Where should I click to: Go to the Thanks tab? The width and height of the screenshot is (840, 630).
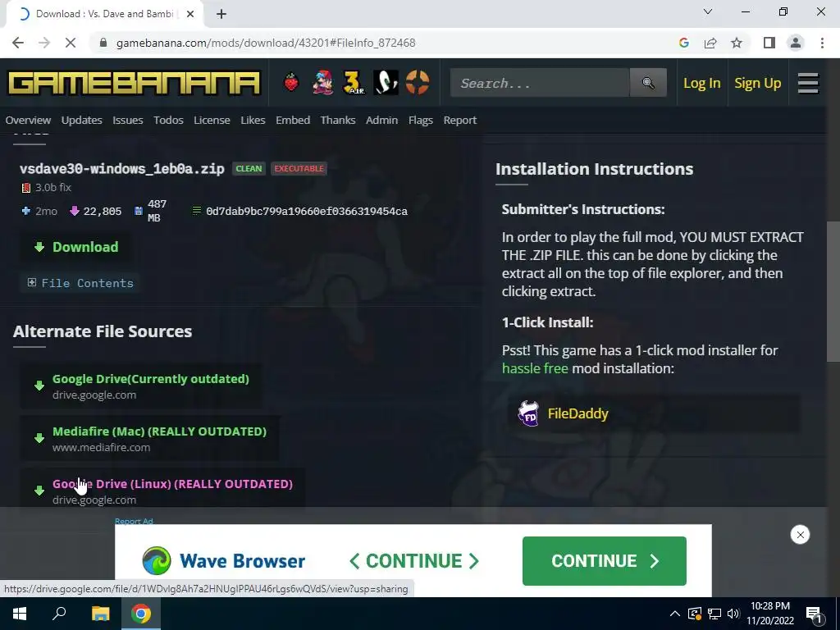click(337, 120)
